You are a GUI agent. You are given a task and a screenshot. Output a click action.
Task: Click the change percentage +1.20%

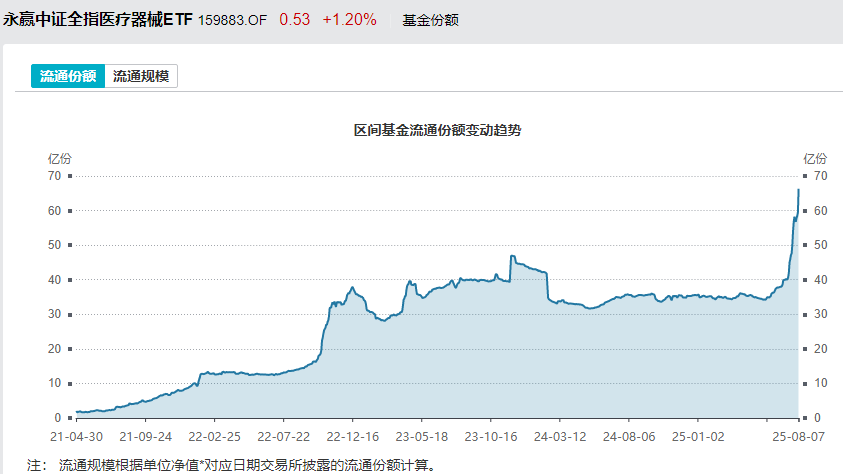pos(349,20)
